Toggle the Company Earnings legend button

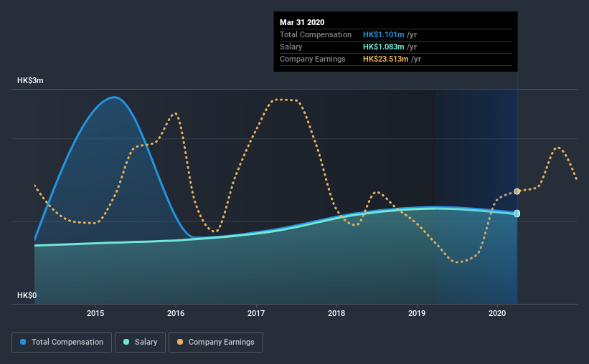pos(216,343)
